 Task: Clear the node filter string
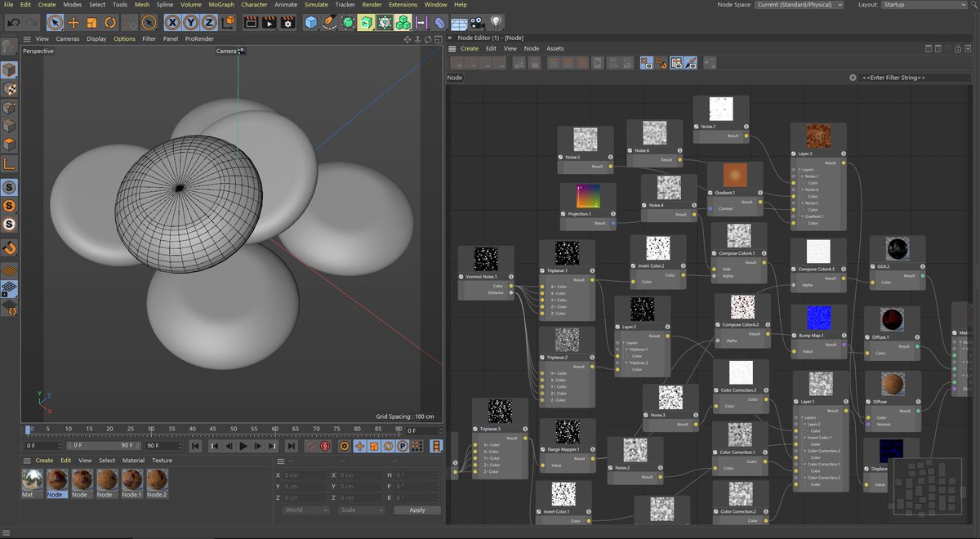coord(853,78)
